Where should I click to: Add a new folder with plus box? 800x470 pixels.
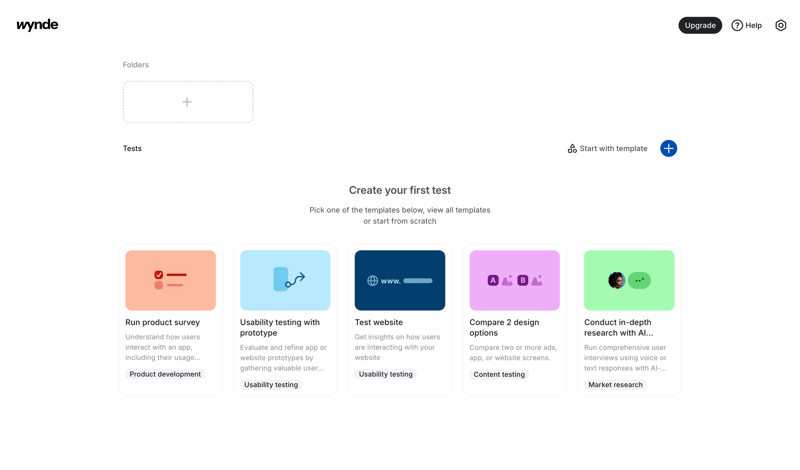[188, 102]
